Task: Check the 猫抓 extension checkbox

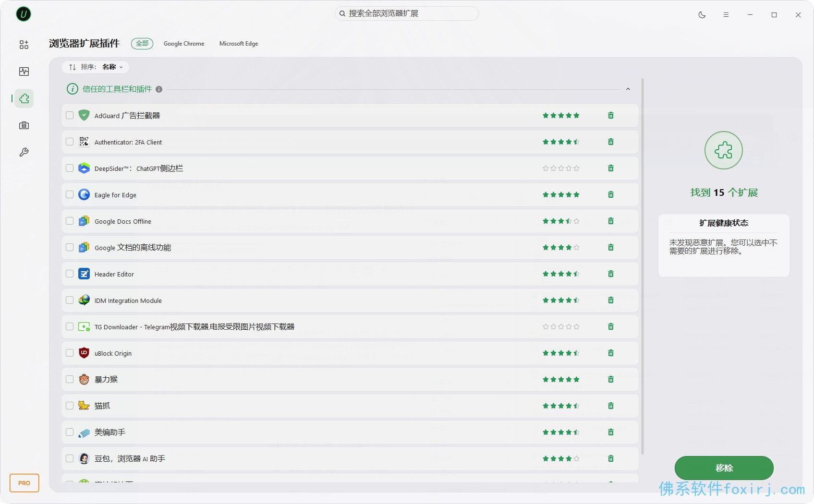Action: [x=70, y=406]
